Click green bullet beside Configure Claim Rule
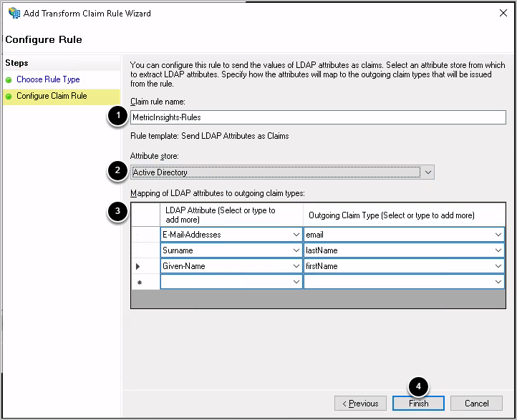The width and height of the screenshot is (517, 420). click(x=9, y=97)
